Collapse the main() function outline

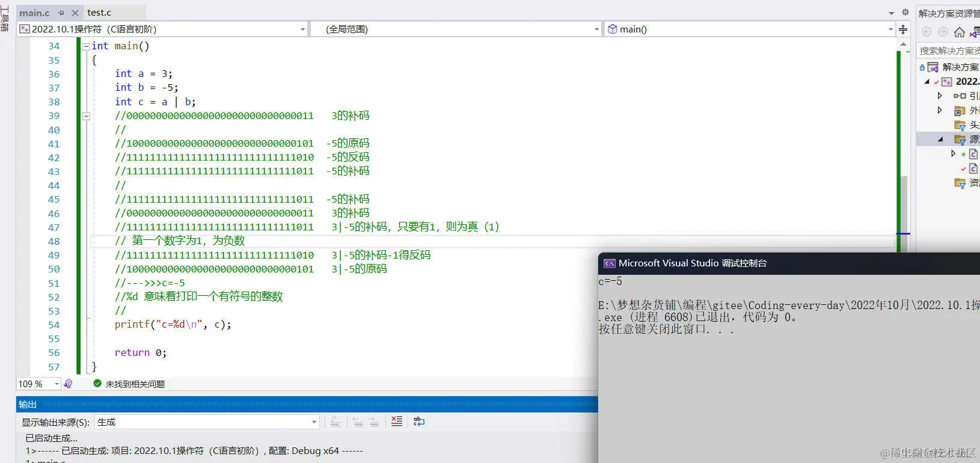point(86,46)
